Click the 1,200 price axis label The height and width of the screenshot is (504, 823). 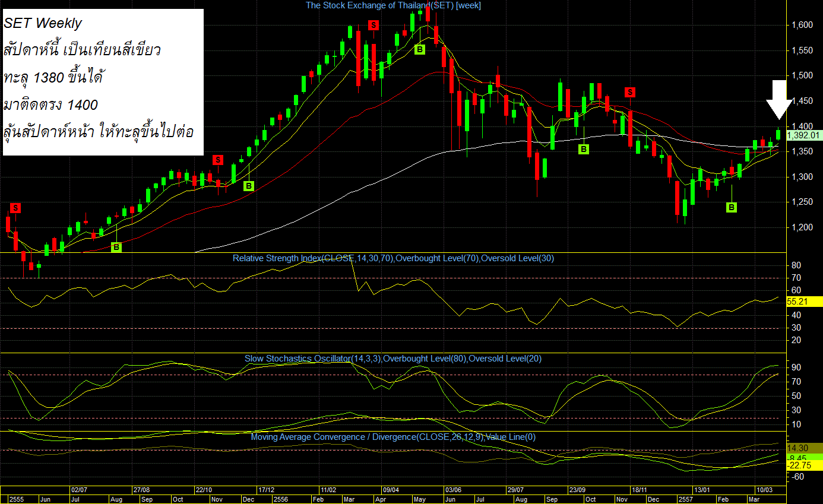[x=802, y=227]
